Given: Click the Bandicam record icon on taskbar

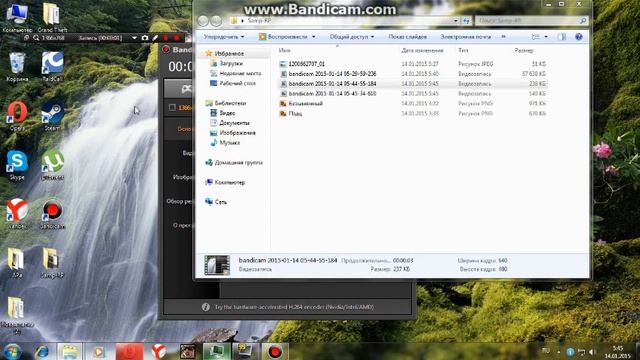Looking at the screenshot, I should 275,351.
